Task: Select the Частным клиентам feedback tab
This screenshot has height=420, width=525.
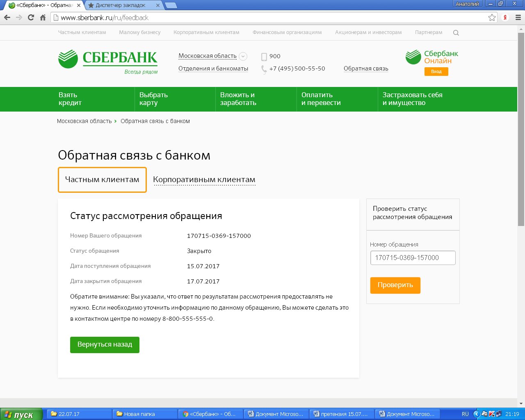Action: pos(102,180)
